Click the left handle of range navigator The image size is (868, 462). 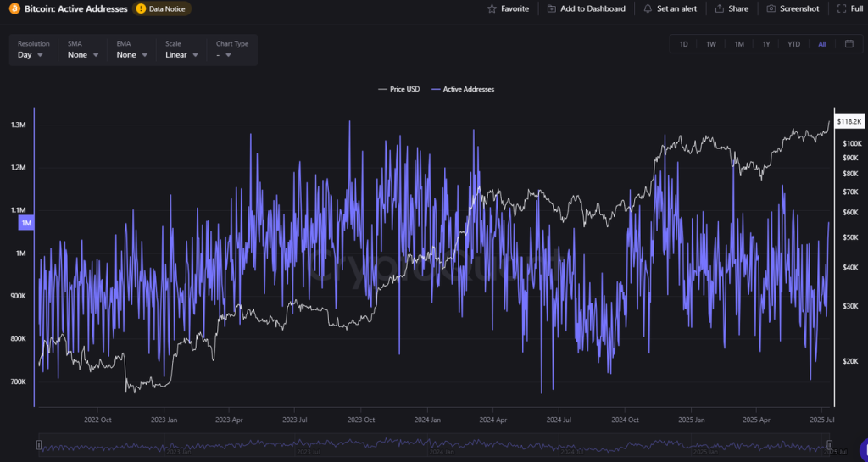(x=38, y=444)
